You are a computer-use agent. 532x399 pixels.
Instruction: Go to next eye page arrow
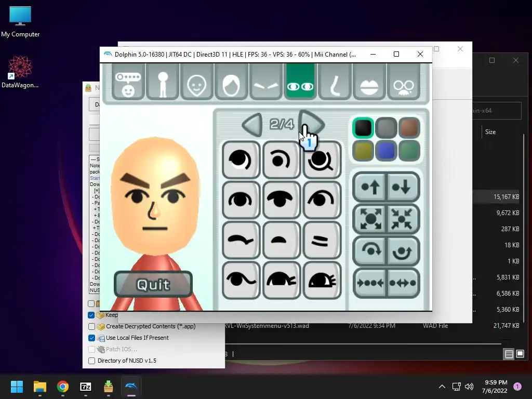[x=312, y=124]
